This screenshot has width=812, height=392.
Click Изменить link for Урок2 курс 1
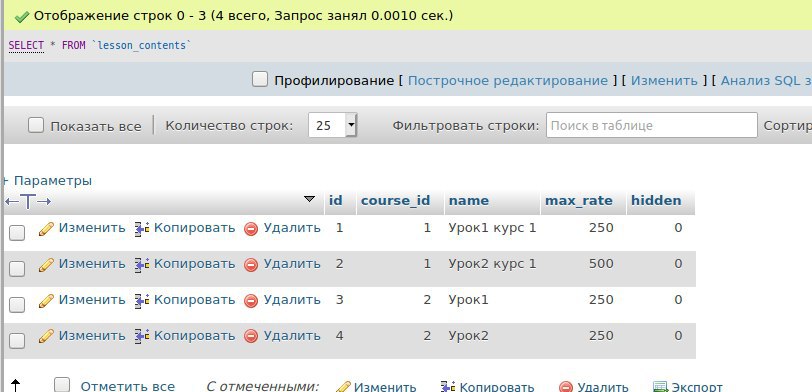click(x=92, y=264)
